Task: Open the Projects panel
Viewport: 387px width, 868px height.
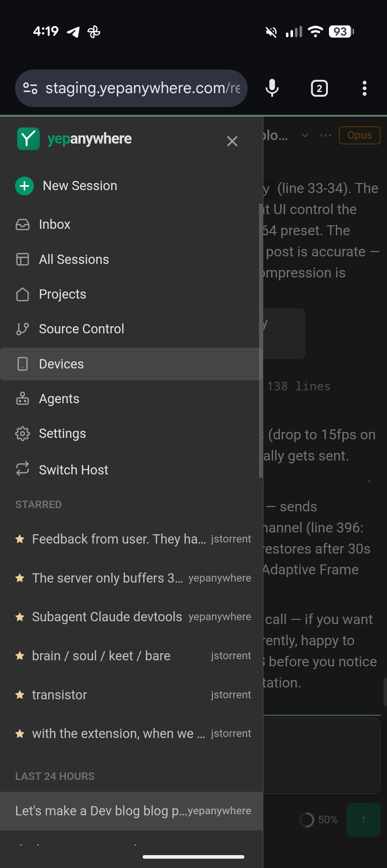Action: [x=62, y=294]
